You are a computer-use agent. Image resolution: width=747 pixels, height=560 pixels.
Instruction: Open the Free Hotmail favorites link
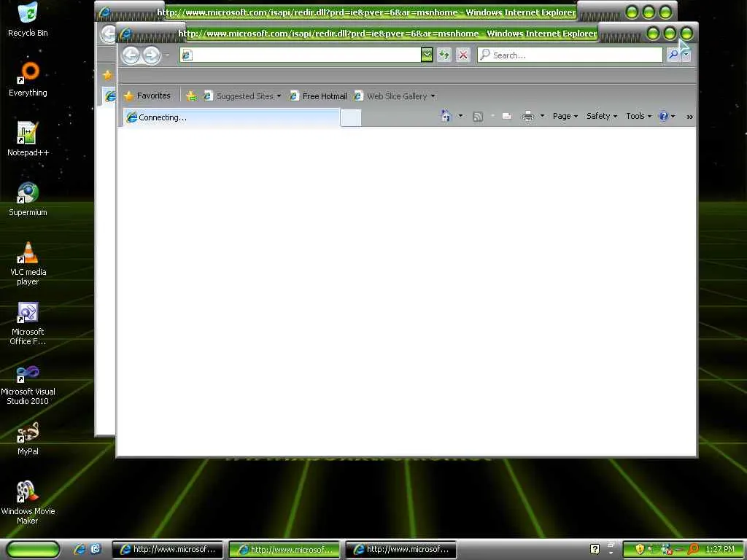(x=318, y=96)
